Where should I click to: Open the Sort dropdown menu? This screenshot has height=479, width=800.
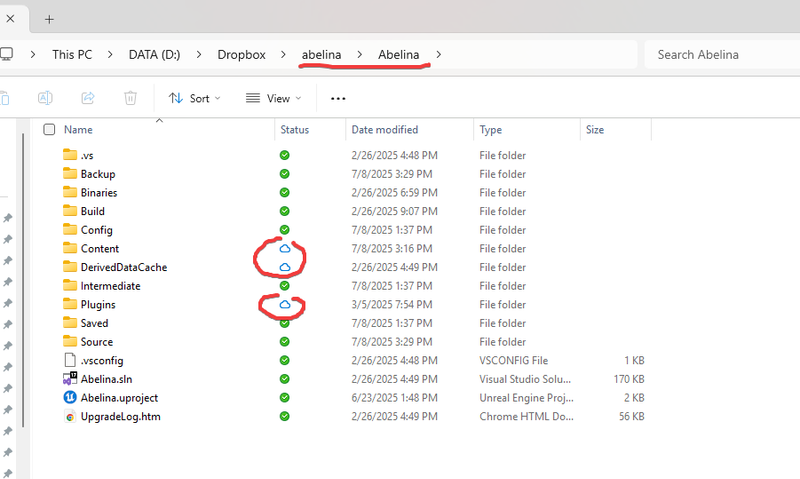pos(194,98)
